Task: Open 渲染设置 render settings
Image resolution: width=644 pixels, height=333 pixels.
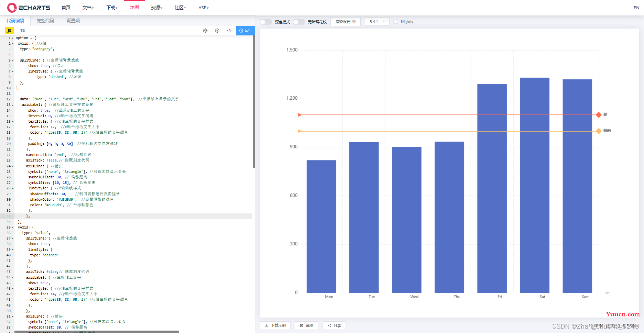Action: [x=346, y=22]
